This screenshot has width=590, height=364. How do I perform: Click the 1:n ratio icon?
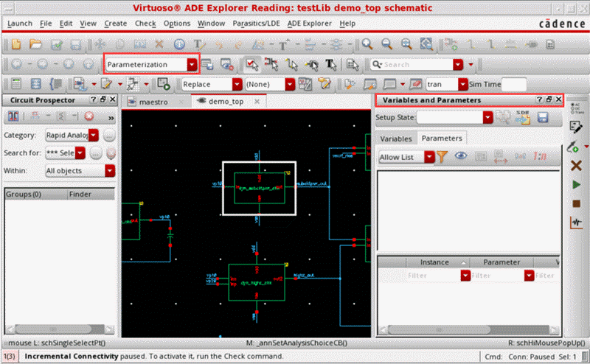tap(540, 156)
